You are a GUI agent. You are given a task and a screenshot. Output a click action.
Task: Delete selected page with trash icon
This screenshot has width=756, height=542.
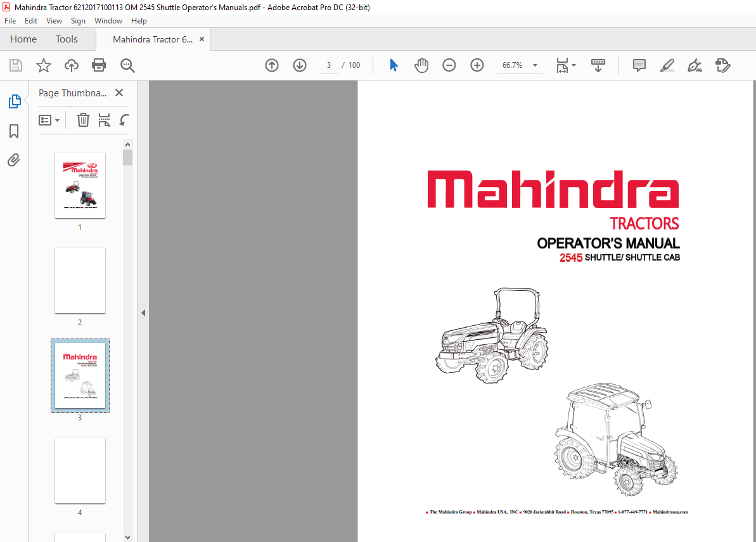click(x=83, y=120)
